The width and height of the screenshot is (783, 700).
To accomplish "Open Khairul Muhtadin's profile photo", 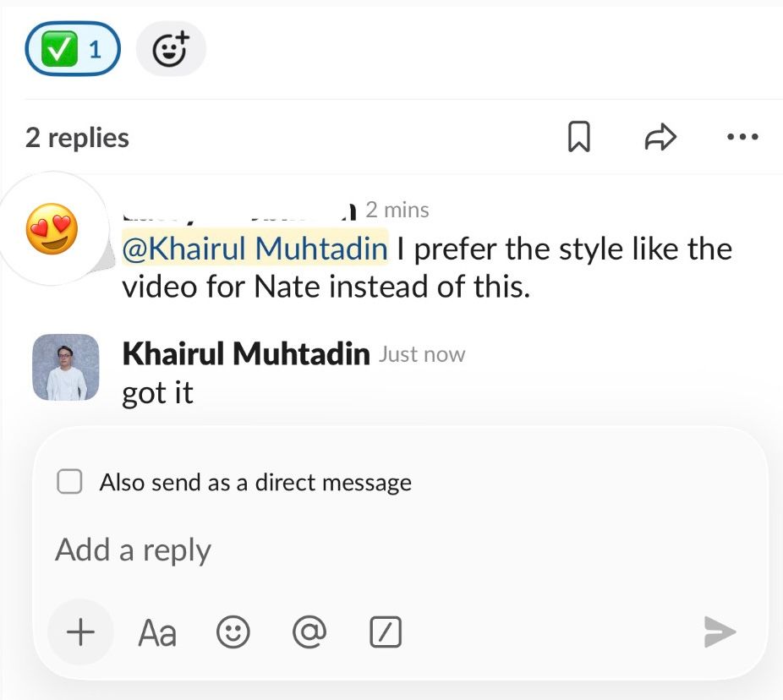I will click(65, 367).
